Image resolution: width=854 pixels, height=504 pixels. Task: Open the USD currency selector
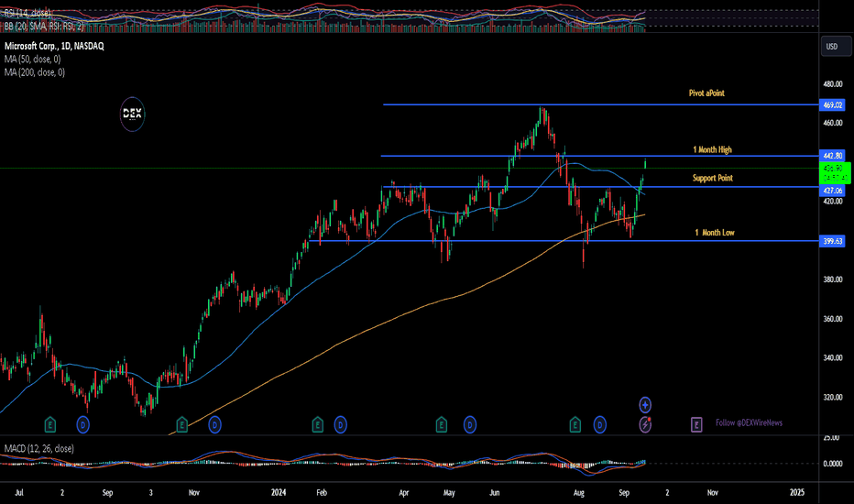coord(836,47)
